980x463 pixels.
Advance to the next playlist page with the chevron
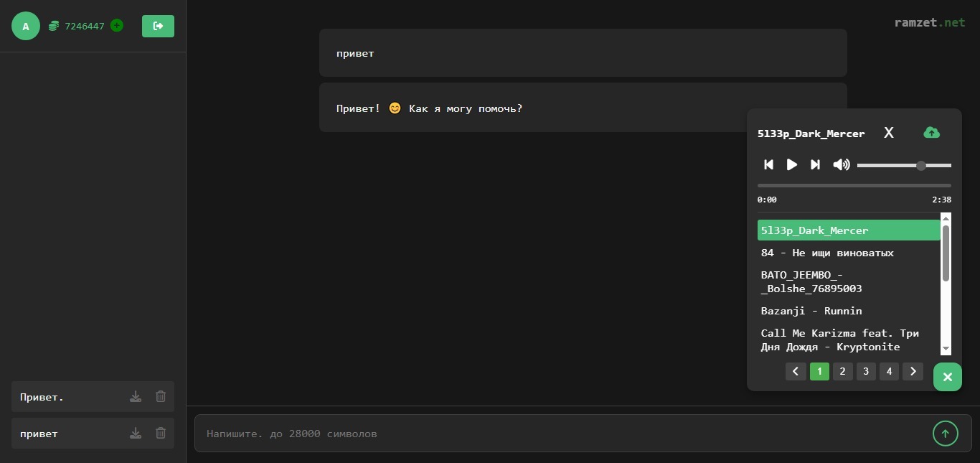(x=913, y=371)
